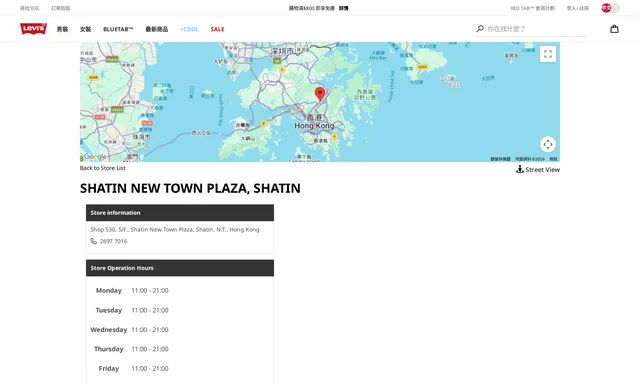This screenshot has height=384, width=640.
Task: Click the Levi's logo
Action: point(33,29)
